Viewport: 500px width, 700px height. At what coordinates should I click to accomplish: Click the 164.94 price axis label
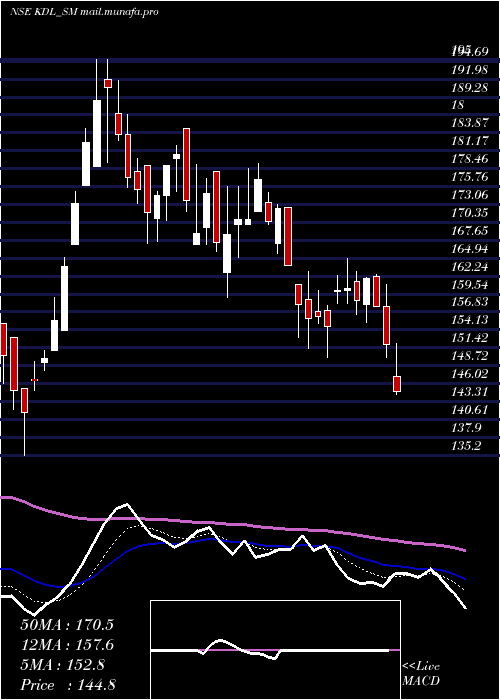470,249
